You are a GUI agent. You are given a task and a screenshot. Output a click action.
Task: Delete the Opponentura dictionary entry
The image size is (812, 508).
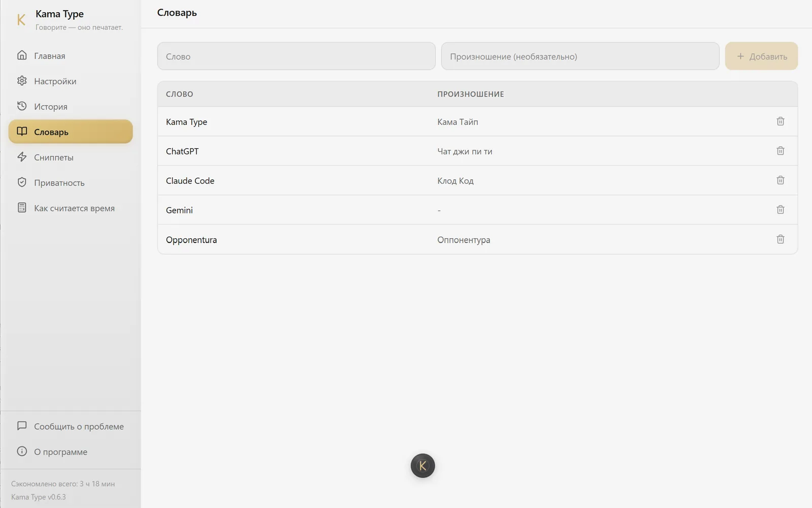781,239
